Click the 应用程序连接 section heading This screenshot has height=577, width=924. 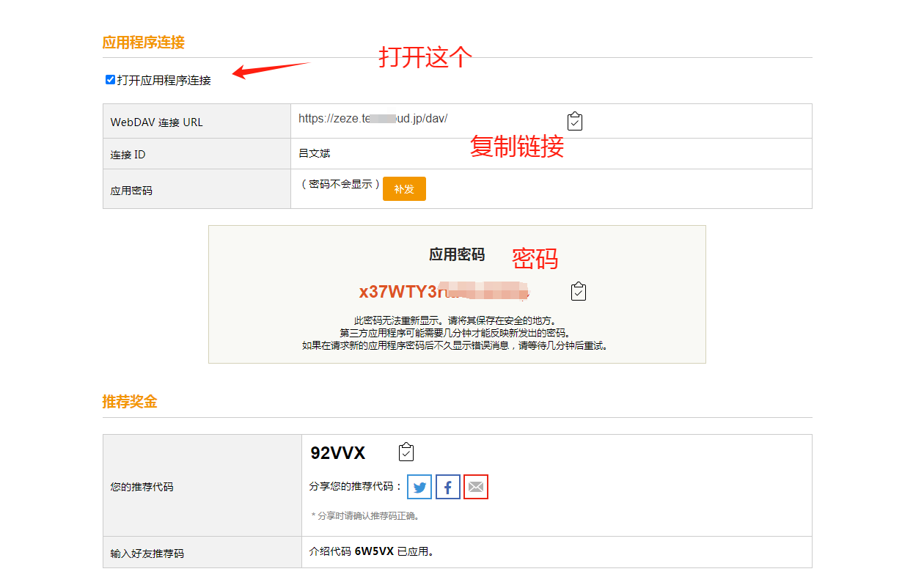tap(144, 42)
